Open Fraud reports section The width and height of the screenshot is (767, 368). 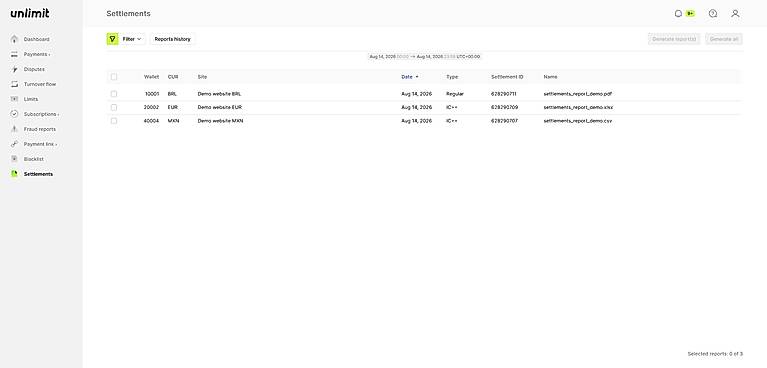point(40,129)
